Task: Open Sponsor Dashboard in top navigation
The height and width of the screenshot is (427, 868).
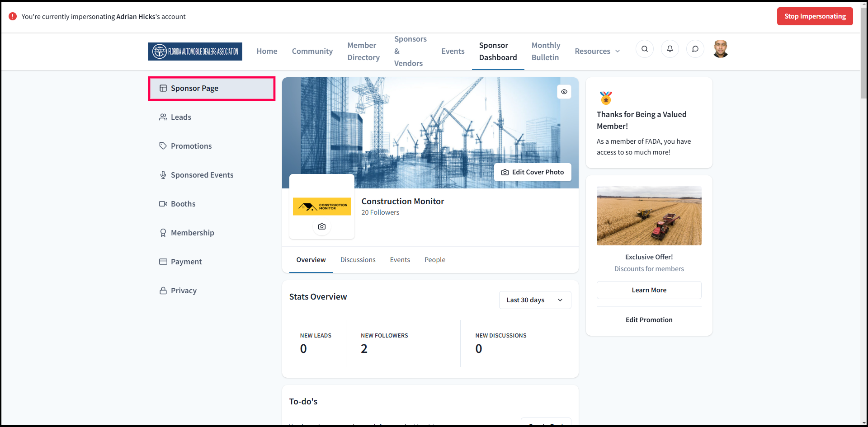Action: (x=498, y=51)
